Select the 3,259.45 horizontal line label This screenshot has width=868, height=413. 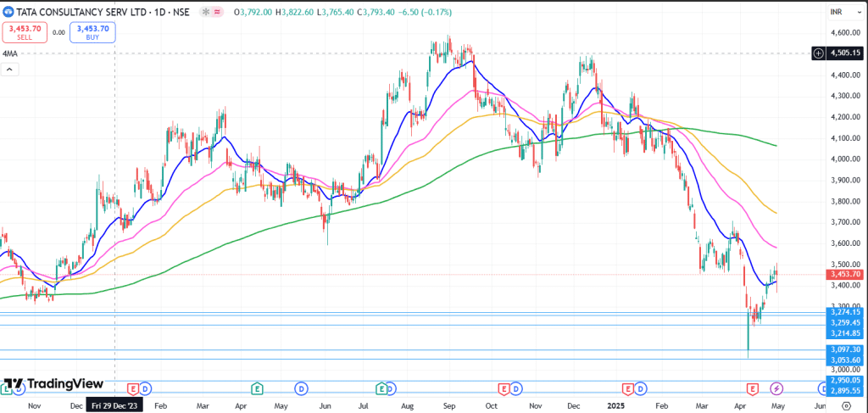tap(843, 322)
